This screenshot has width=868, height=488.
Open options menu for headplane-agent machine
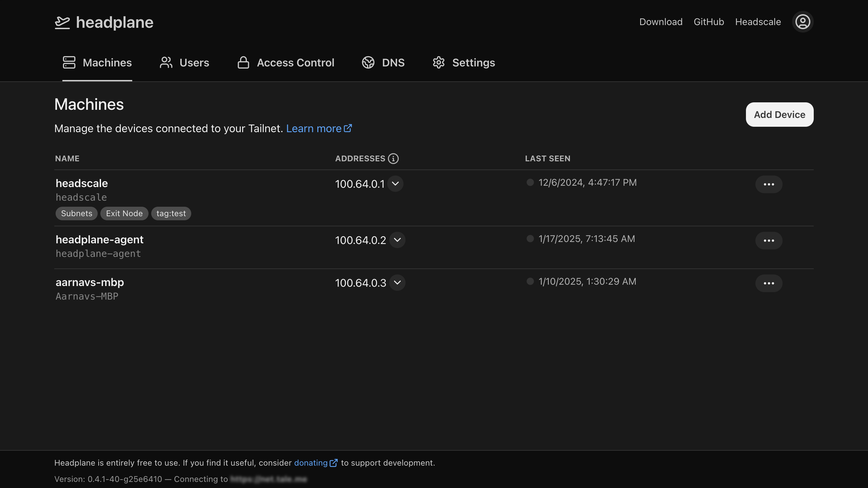tap(769, 241)
